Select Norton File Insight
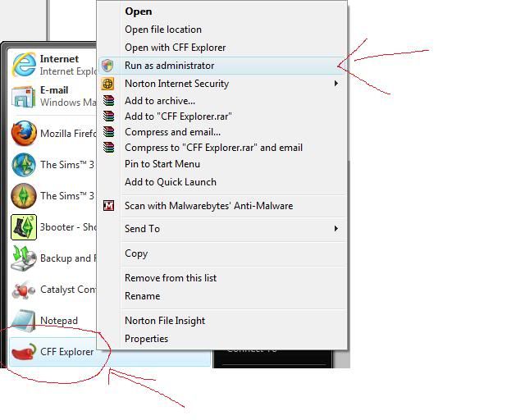 click(165, 321)
